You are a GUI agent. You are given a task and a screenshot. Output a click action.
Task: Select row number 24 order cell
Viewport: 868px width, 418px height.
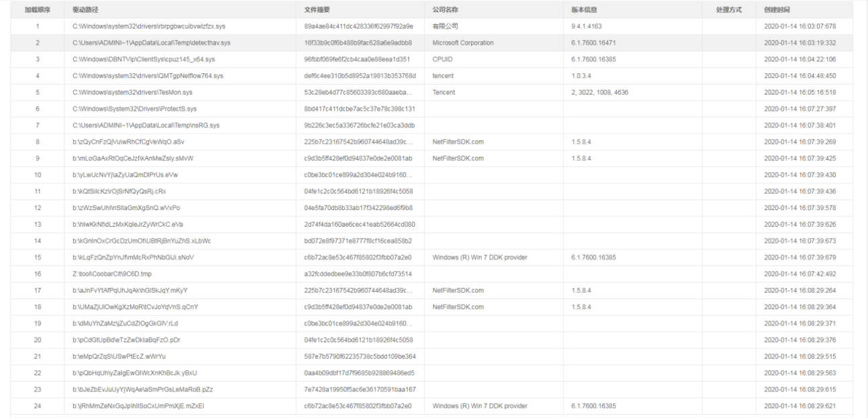38,406
